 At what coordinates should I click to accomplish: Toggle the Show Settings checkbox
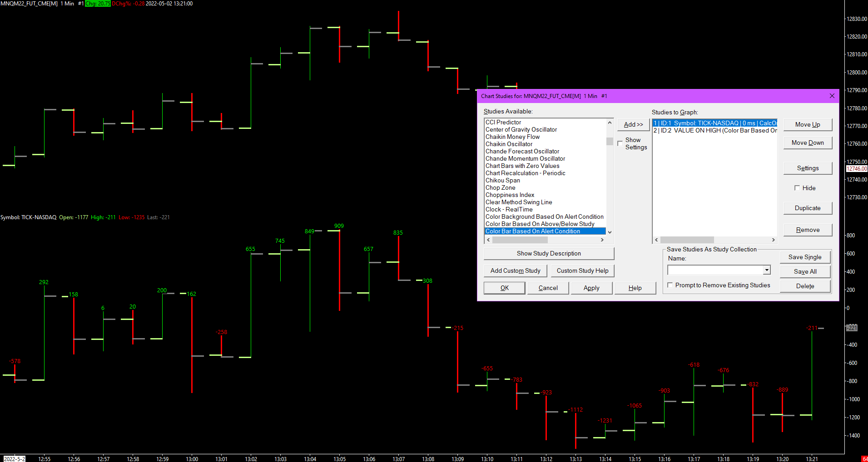(x=620, y=143)
